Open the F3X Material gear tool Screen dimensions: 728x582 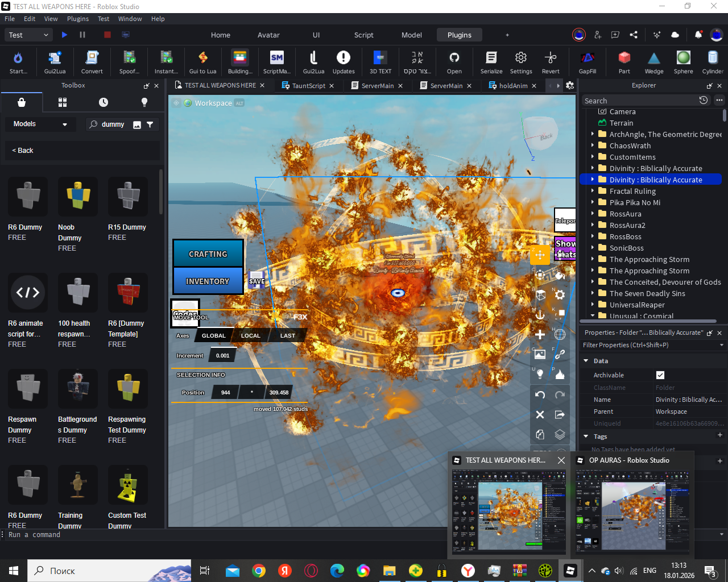pyautogui.click(x=560, y=295)
